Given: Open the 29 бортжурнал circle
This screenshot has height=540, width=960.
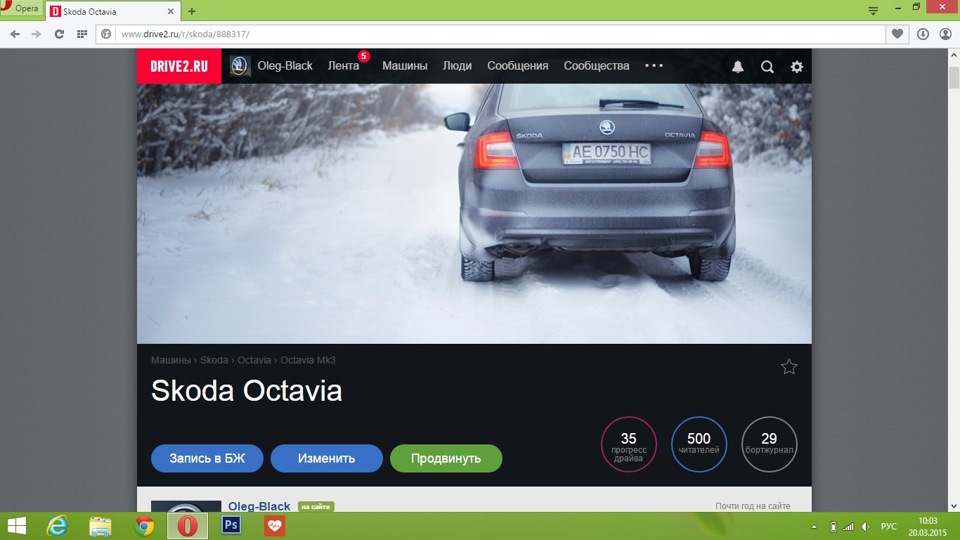Looking at the screenshot, I should click(769, 444).
